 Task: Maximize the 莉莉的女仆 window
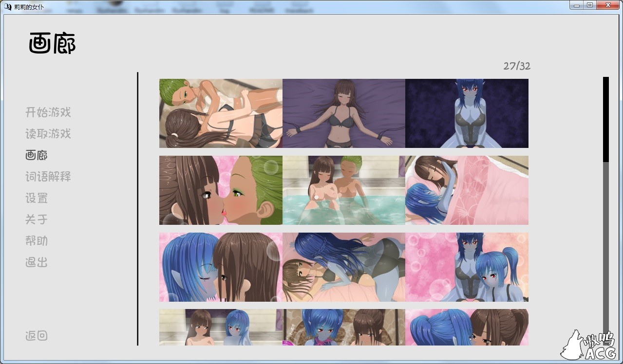[x=590, y=5]
